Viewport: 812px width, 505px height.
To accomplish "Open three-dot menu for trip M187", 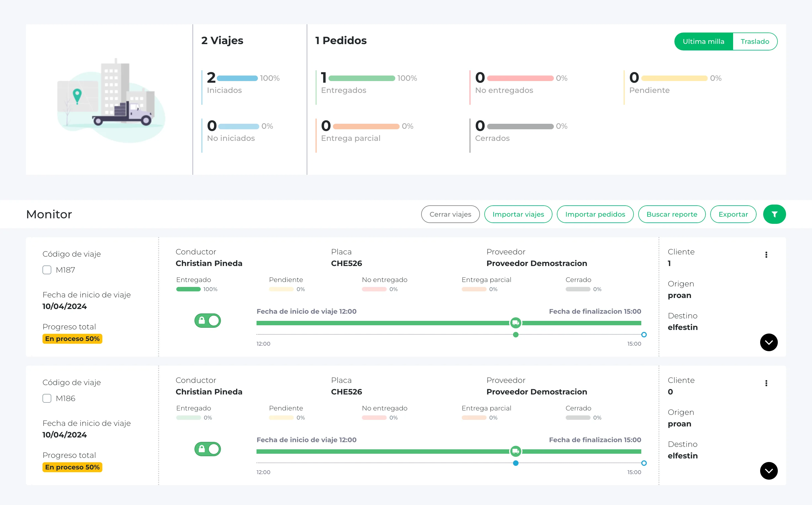I will pyautogui.click(x=766, y=255).
